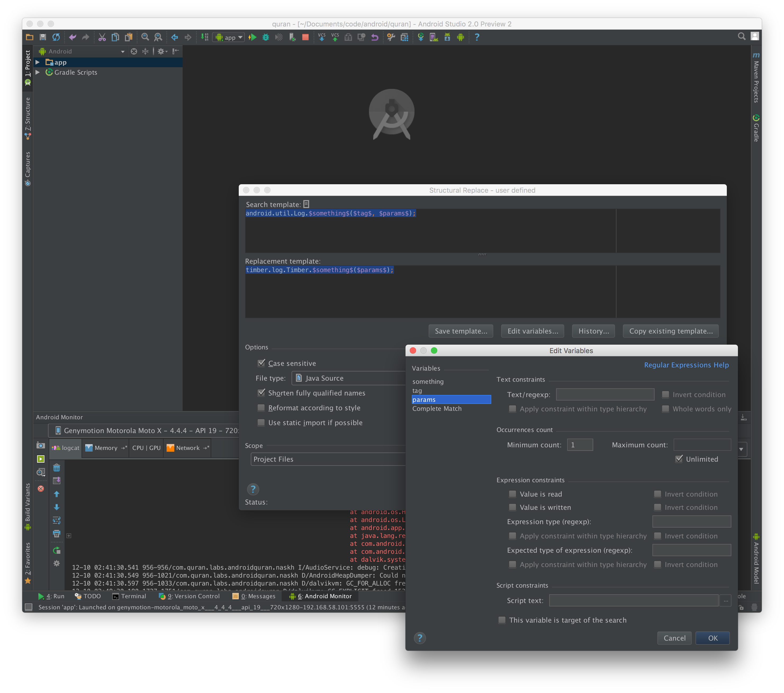
Task: Take a screen capture with camera icon
Action: point(41,445)
